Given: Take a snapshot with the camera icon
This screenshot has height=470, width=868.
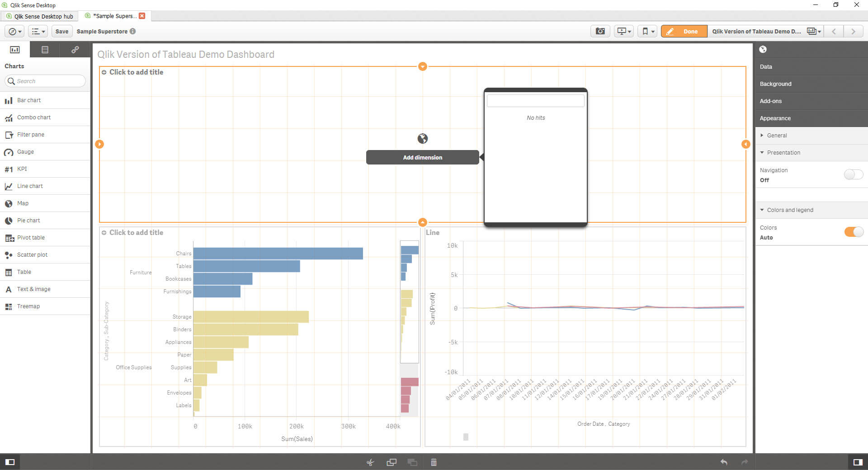Looking at the screenshot, I should point(600,31).
